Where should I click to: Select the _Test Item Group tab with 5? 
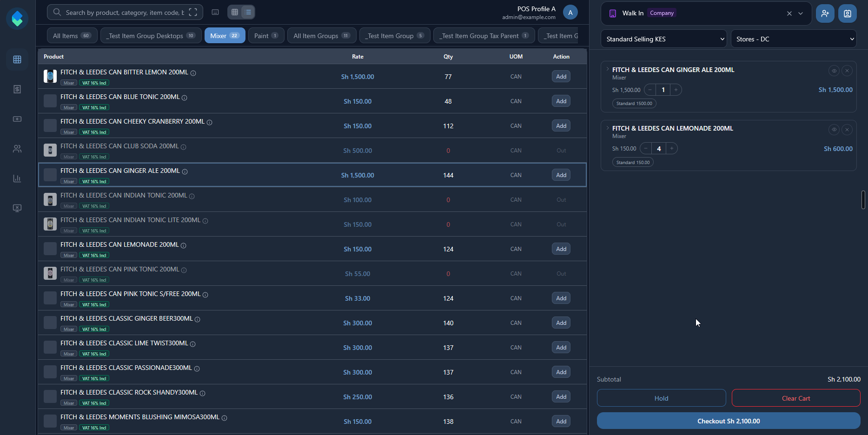pos(395,36)
